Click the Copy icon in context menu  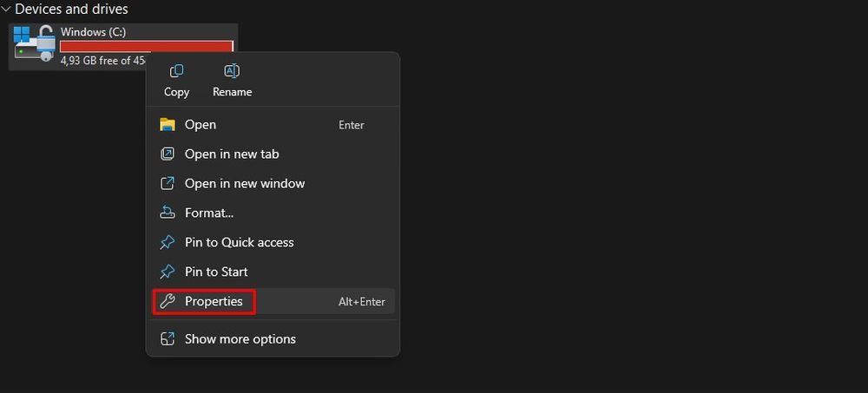tap(176, 71)
